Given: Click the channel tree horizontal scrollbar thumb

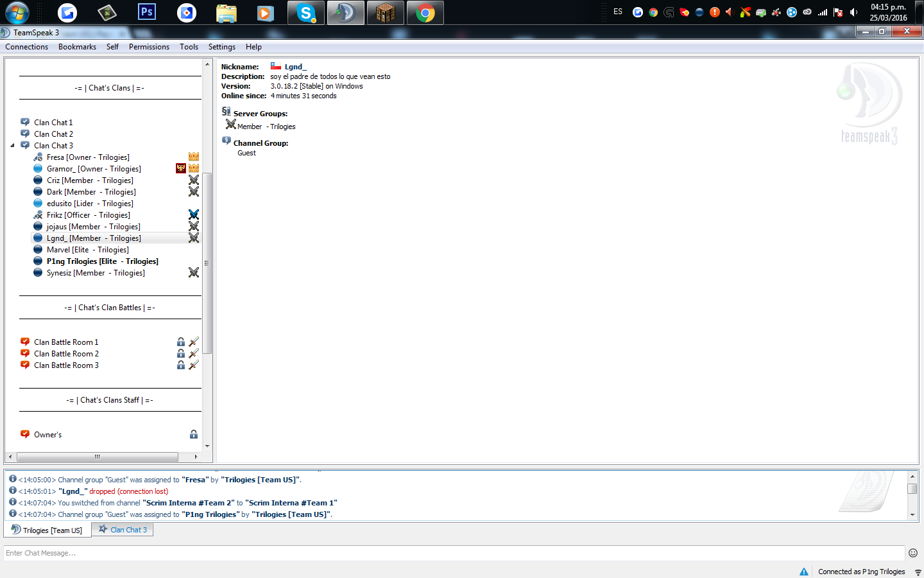Looking at the screenshot, I should point(98,457).
